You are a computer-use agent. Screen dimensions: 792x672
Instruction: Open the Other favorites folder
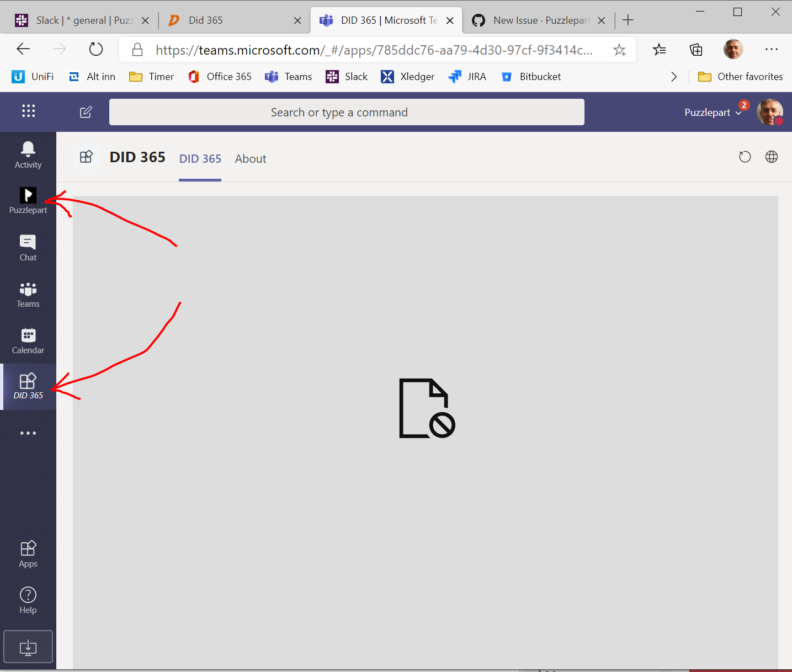tap(740, 77)
